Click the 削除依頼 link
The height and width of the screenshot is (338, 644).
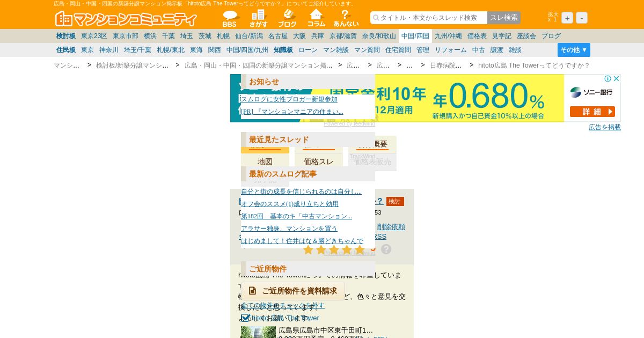point(391,227)
